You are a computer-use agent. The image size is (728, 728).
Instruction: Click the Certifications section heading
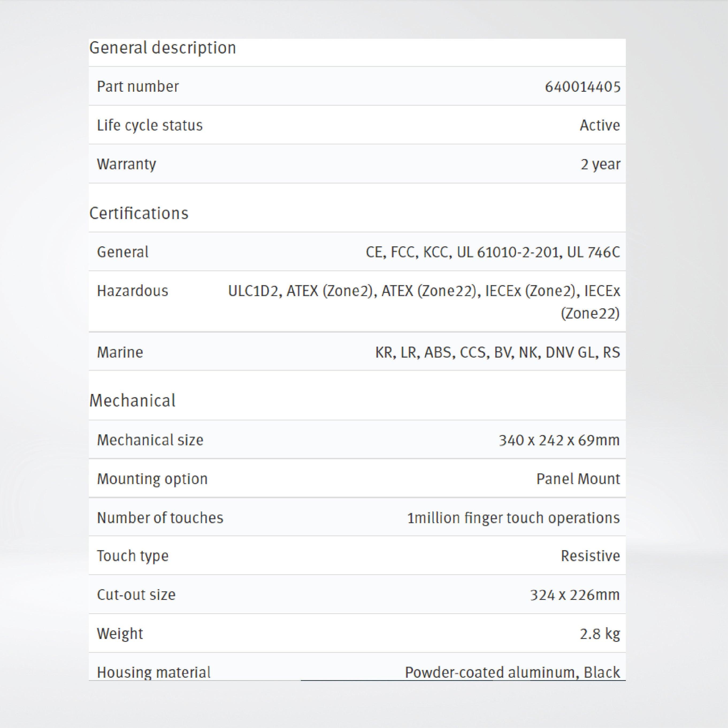139,213
